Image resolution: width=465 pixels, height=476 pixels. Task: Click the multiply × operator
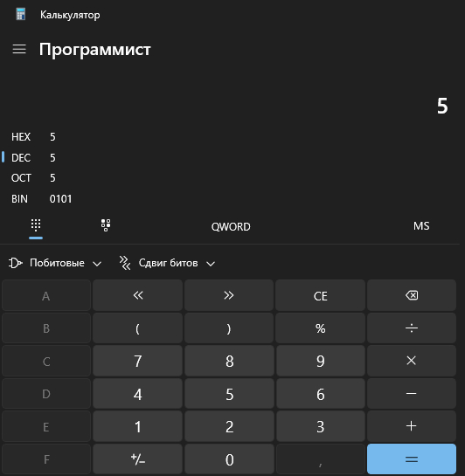(412, 361)
